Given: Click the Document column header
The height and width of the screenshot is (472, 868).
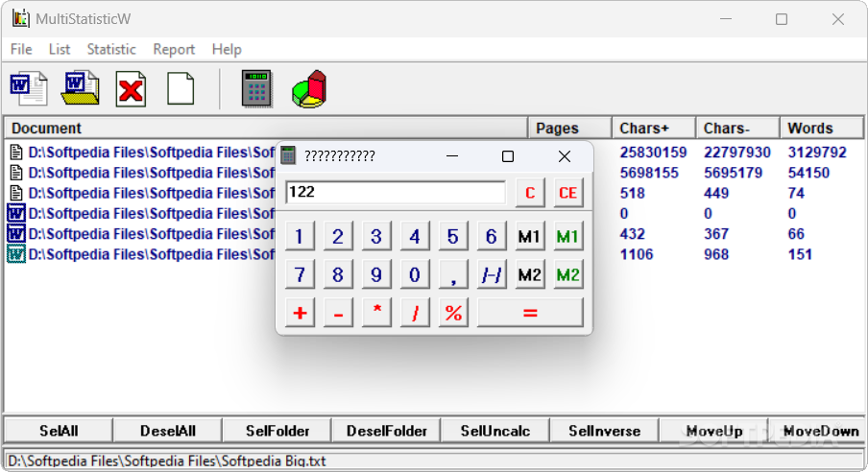Looking at the screenshot, I should (266, 128).
